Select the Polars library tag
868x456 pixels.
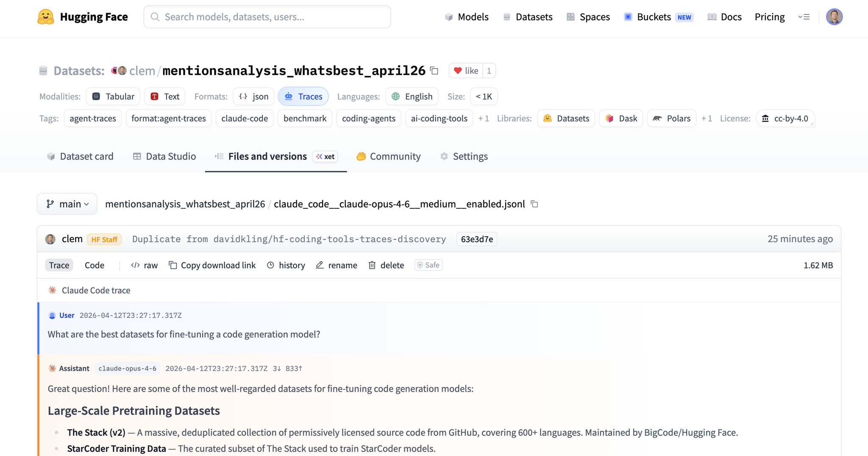click(672, 119)
